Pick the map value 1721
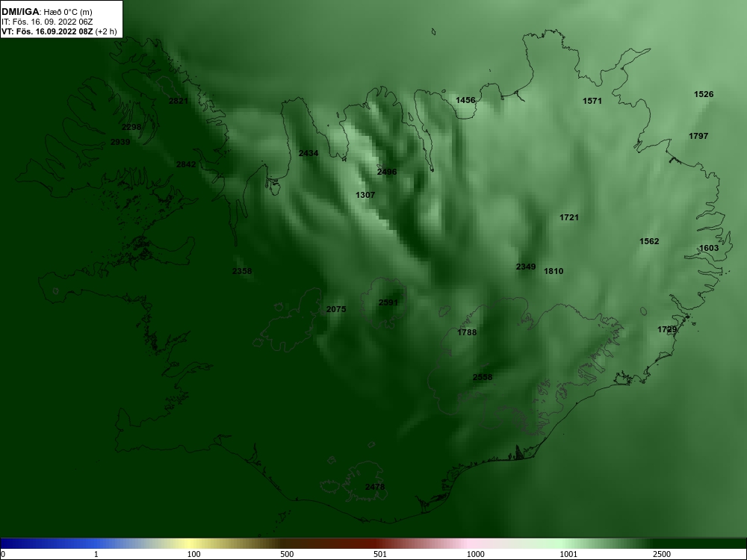Screen dimensions: 747x560 pyautogui.click(x=568, y=217)
